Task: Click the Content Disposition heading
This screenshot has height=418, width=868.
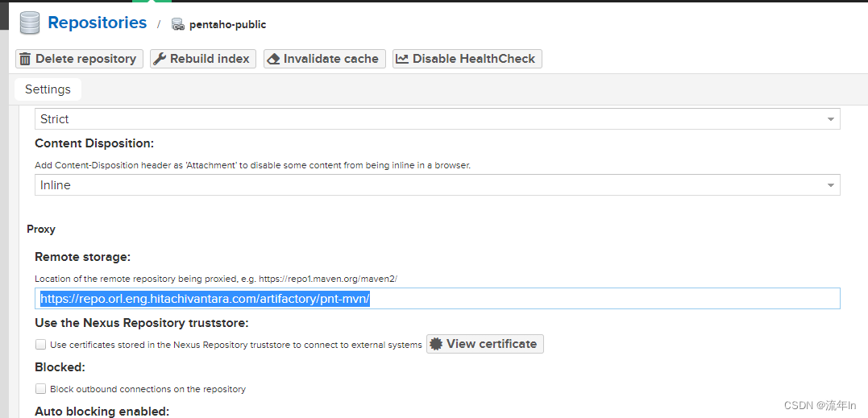Action: tap(94, 143)
